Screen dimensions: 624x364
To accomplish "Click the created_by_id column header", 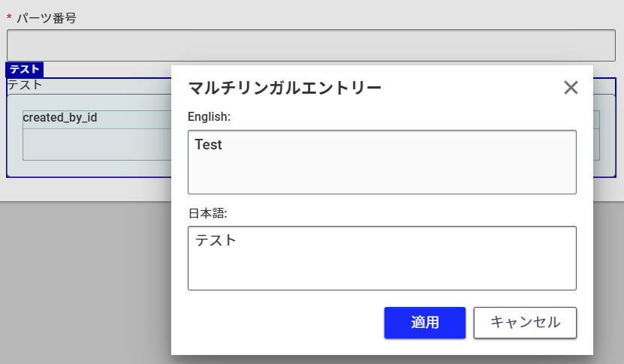I will coord(60,118).
